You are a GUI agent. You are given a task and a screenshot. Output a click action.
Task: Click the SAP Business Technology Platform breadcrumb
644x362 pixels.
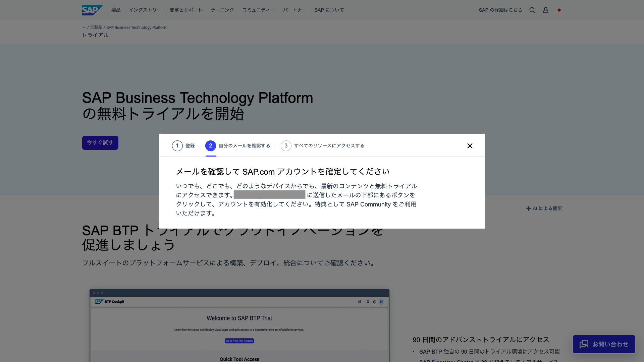[x=137, y=27]
